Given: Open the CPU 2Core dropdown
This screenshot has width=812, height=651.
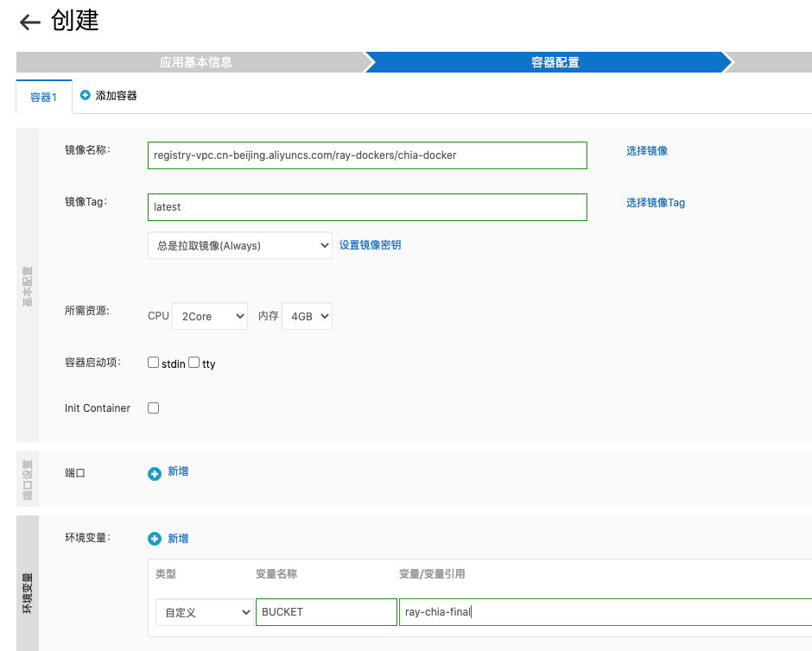Looking at the screenshot, I should click(x=210, y=316).
